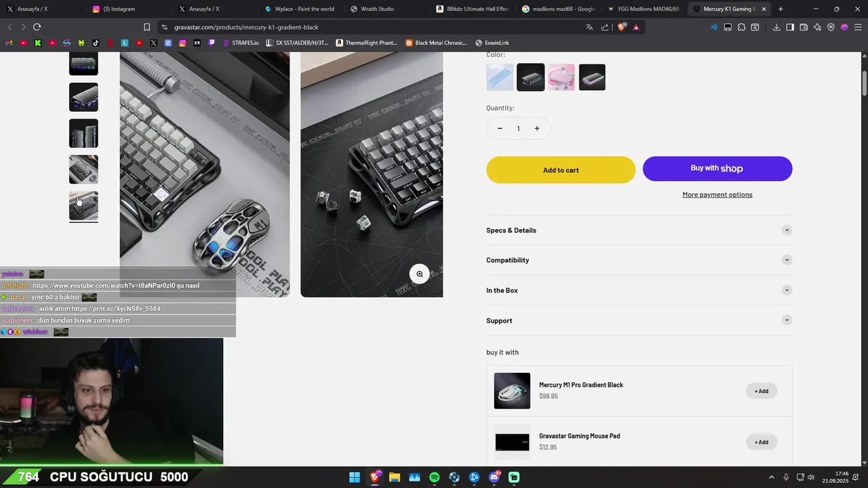Close the Mercury K1 Gaming tab

point(764,9)
